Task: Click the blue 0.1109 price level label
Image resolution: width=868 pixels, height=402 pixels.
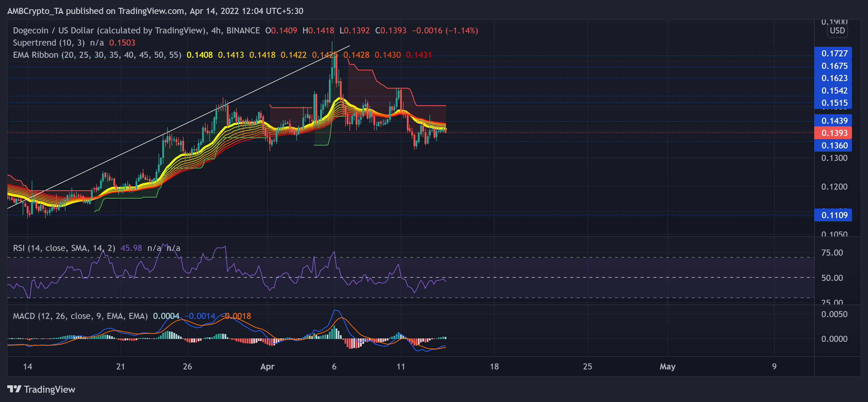Action: pyautogui.click(x=833, y=215)
